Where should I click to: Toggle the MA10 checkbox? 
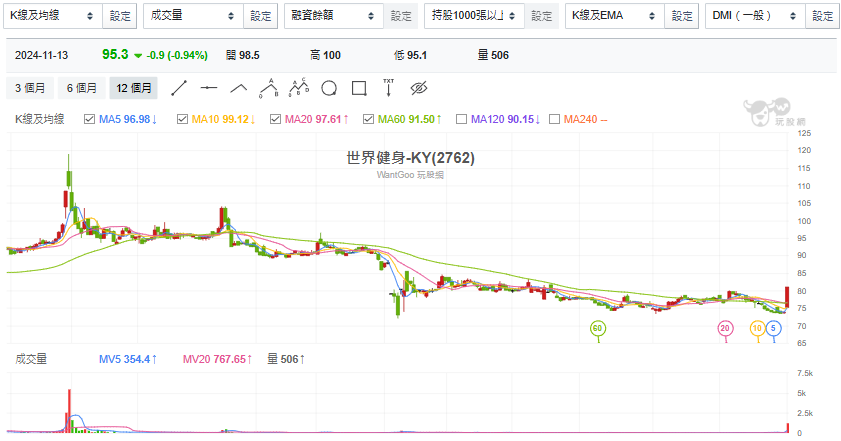click(x=182, y=119)
